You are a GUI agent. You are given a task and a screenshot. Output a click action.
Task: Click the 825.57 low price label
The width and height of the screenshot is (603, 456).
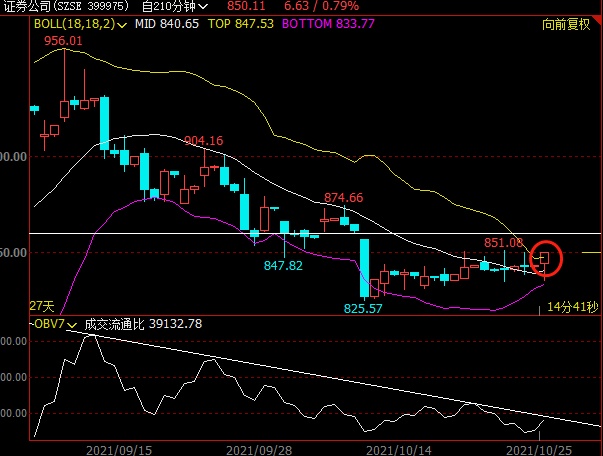tap(363, 308)
